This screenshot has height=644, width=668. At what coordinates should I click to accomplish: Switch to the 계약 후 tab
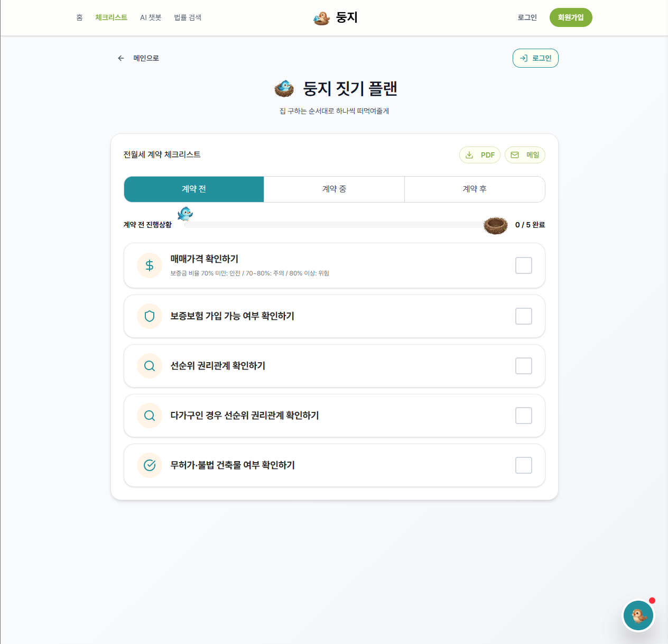click(475, 189)
